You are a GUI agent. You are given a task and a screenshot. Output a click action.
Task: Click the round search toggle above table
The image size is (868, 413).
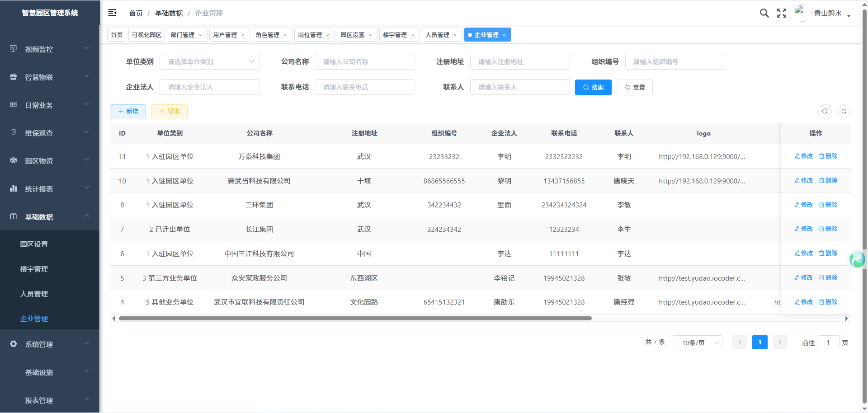click(825, 111)
